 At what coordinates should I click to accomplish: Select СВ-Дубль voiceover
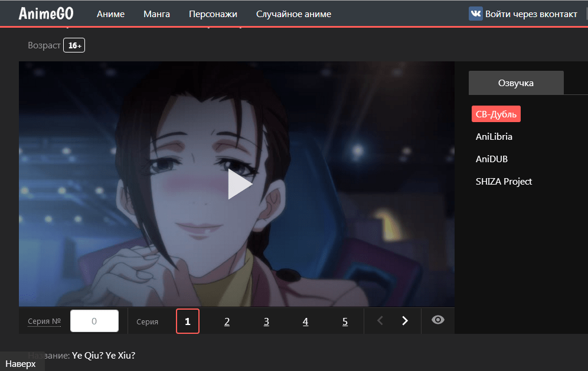tap(496, 114)
